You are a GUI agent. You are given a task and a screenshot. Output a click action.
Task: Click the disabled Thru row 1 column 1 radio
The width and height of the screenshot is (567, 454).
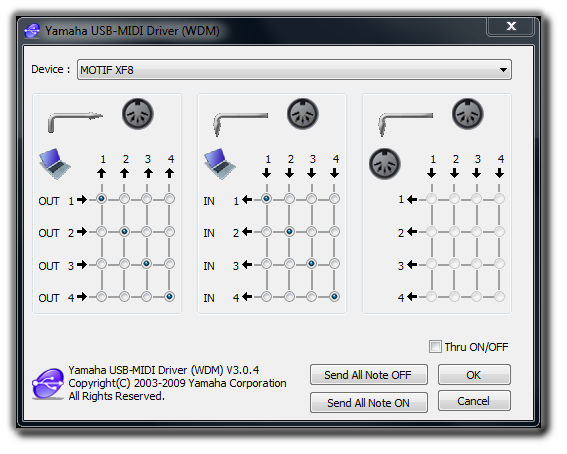431,199
